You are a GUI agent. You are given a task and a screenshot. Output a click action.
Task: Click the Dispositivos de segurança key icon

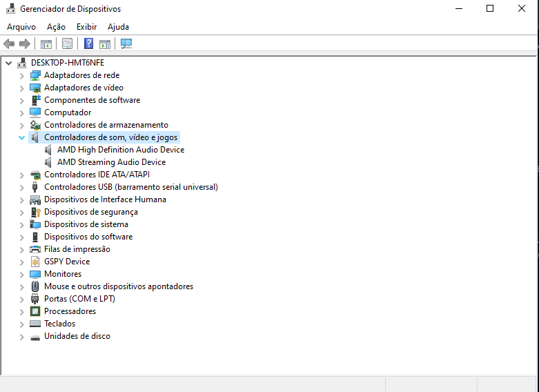point(35,212)
